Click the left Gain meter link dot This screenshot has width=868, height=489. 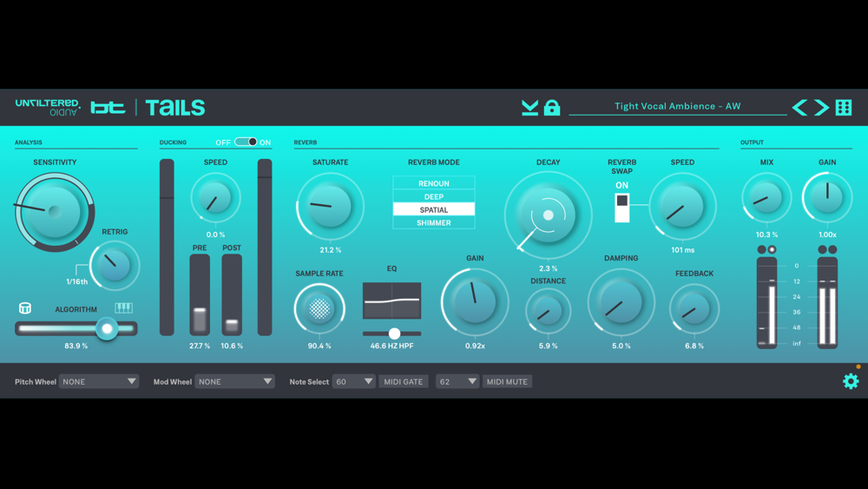(823, 249)
